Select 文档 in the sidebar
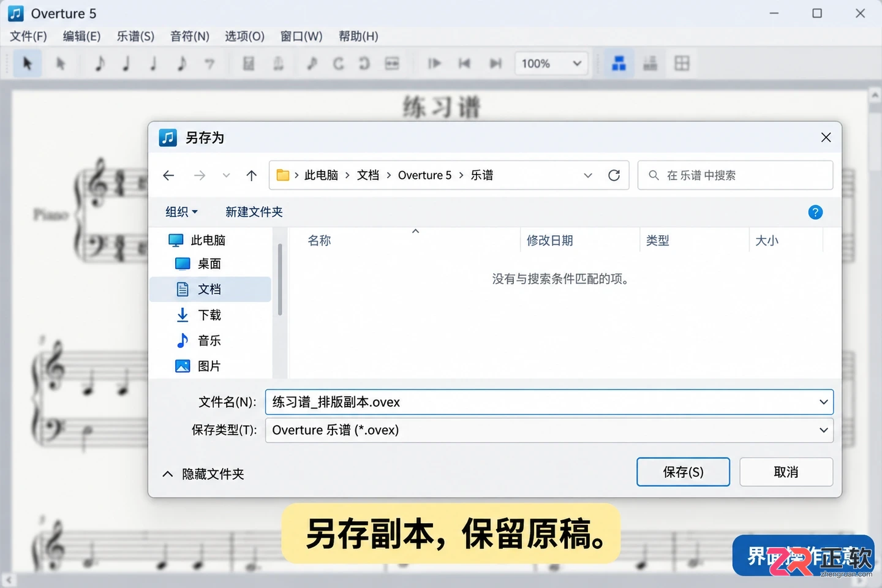This screenshot has width=882, height=588. pyautogui.click(x=210, y=289)
